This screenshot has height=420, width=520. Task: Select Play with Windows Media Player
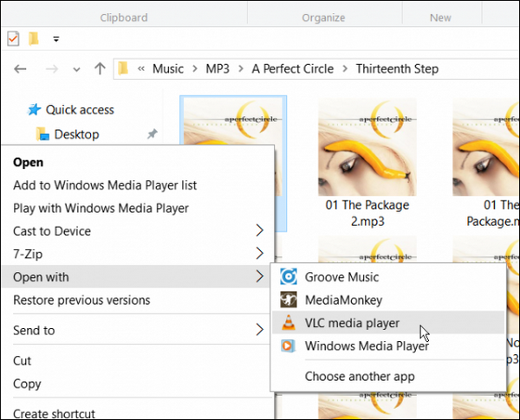click(x=101, y=208)
